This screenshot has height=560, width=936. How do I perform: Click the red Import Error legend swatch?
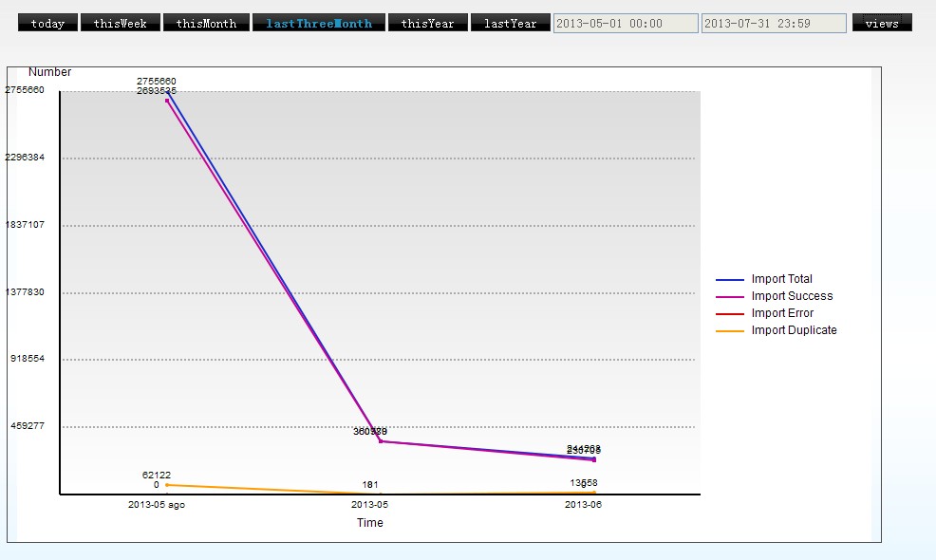[729, 314]
